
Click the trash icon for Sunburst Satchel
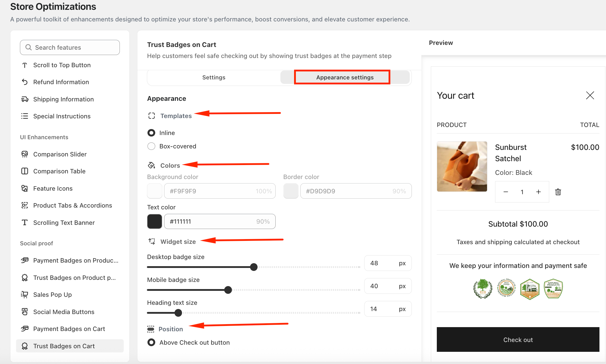click(558, 192)
